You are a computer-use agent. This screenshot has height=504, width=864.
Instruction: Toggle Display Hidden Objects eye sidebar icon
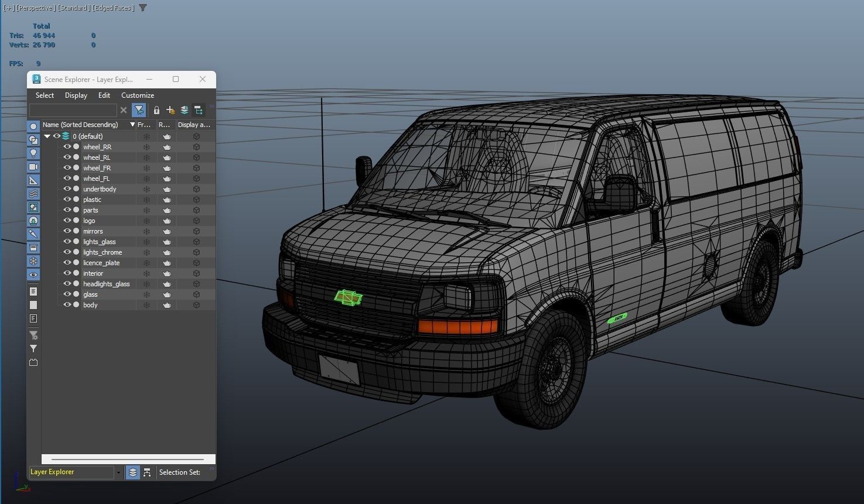click(33, 275)
